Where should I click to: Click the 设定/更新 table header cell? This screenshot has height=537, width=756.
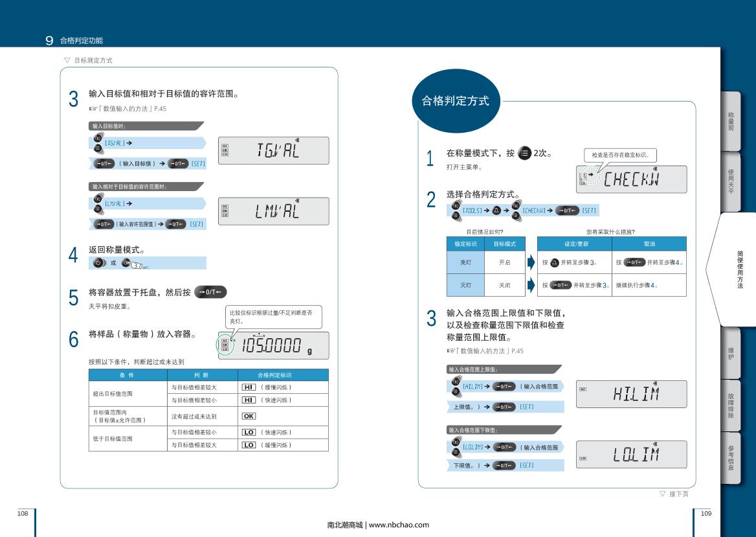[x=575, y=244]
